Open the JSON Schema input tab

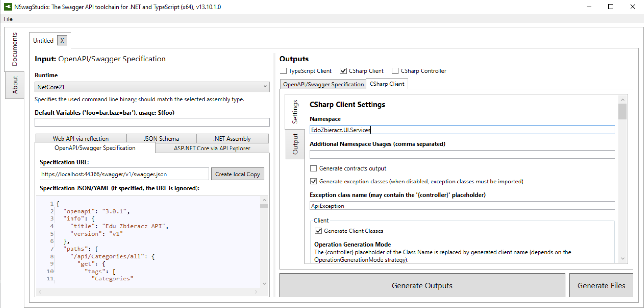(161, 138)
